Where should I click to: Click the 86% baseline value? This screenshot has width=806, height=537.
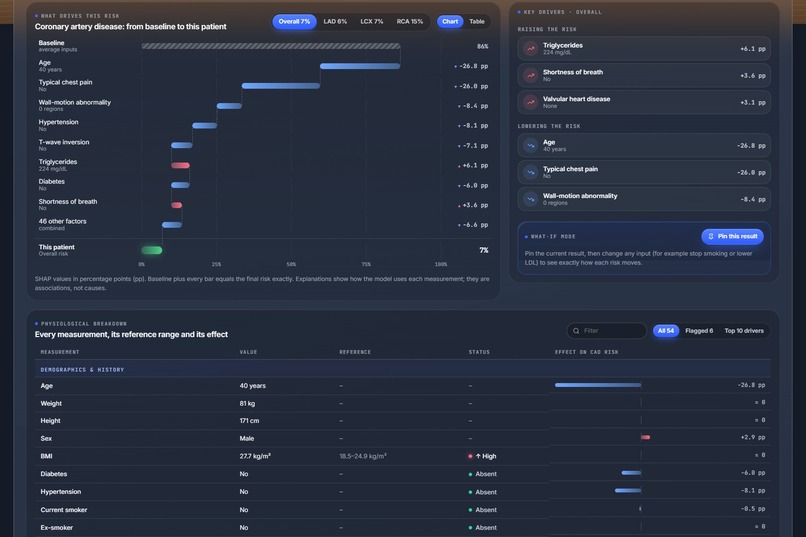[x=483, y=46]
